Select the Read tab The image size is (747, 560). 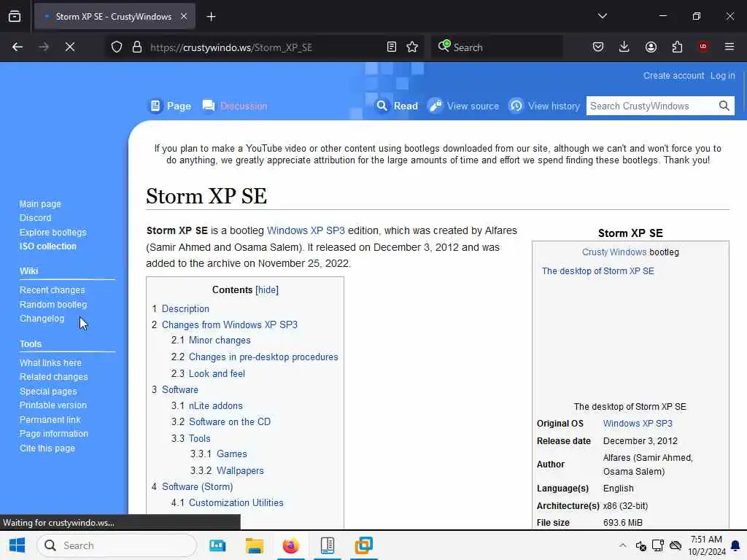click(397, 106)
